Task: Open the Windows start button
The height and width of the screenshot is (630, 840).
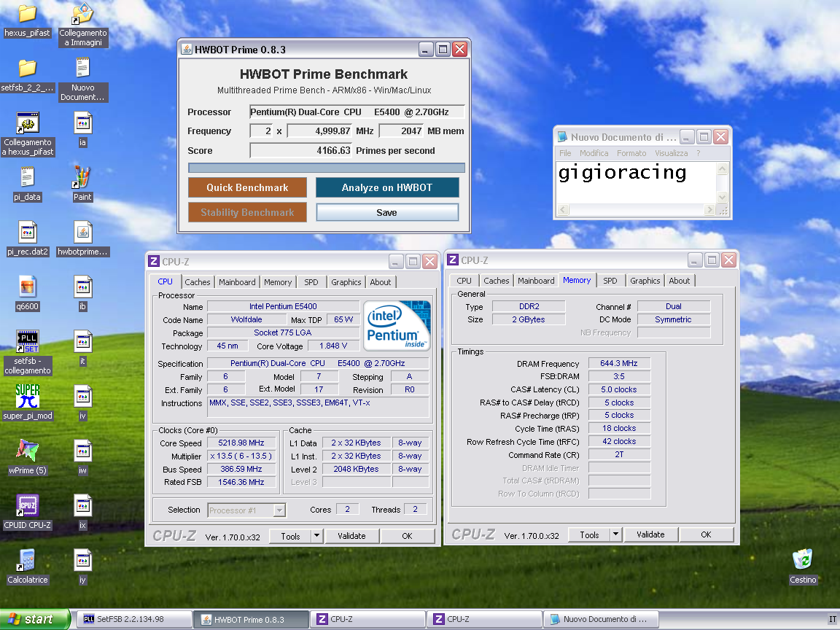Action: tap(34, 619)
